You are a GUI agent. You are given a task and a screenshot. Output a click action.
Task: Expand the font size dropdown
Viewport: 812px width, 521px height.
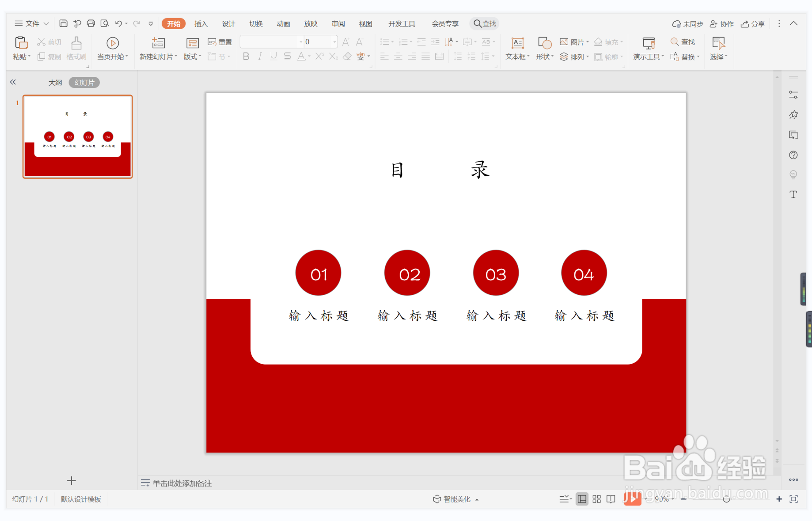click(334, 42)
